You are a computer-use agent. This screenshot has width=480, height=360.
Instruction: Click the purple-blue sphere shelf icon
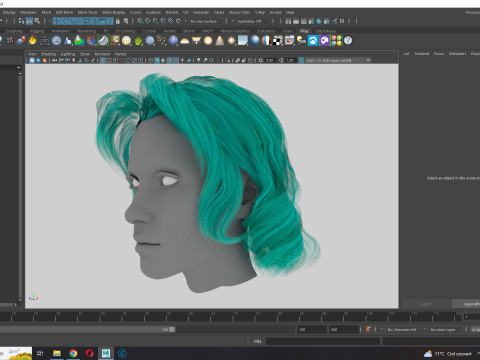point(173,41)
